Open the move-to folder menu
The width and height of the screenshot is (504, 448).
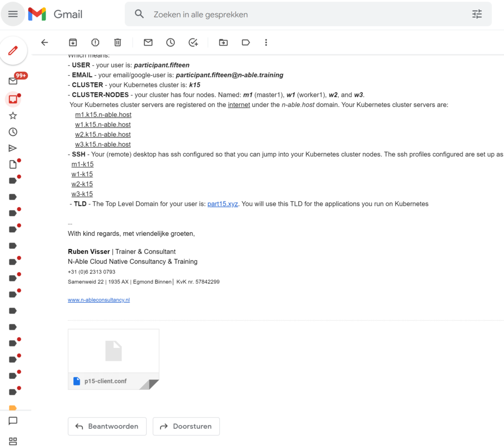pyautogui.click(x=223, y=42)
